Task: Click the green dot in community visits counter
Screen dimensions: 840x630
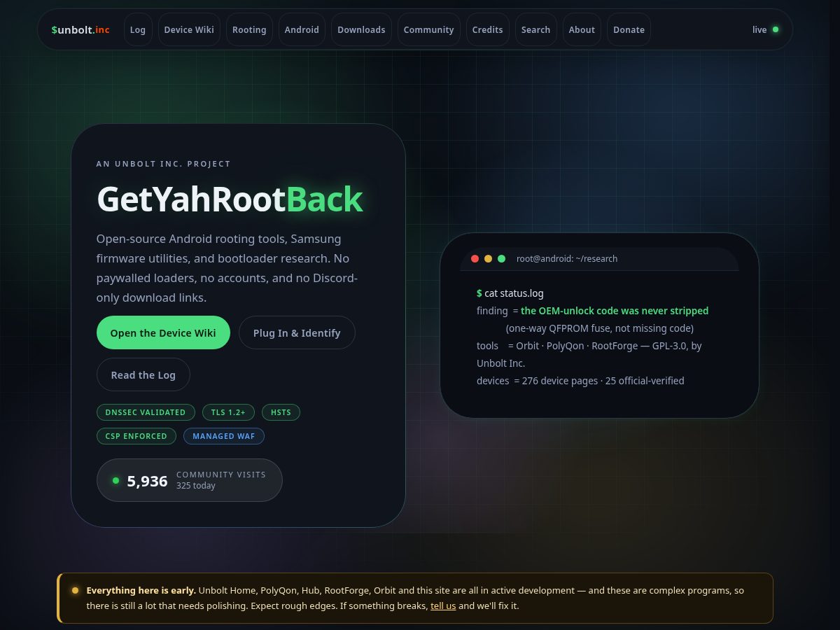Action: click(115, 480)
